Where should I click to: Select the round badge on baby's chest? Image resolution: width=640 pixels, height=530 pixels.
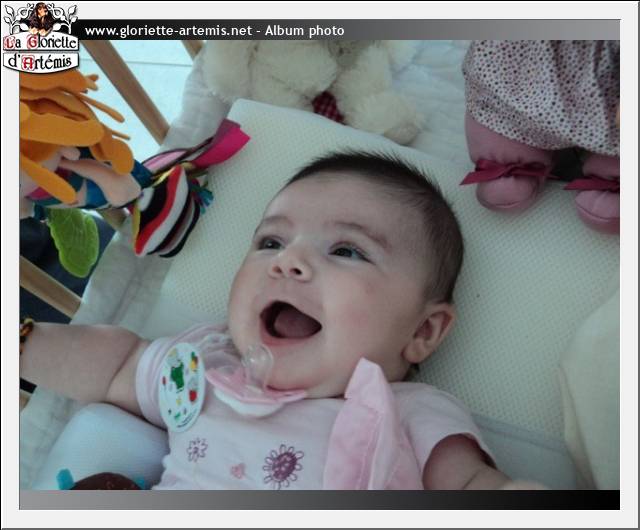tap(181, 386)
